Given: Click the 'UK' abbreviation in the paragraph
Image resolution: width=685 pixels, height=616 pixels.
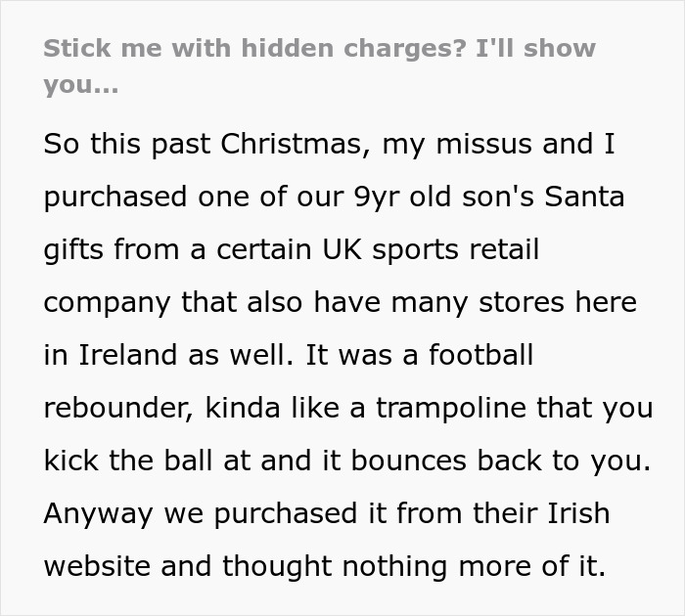Looking at the screenshot, I should click(x=342, y=249).
